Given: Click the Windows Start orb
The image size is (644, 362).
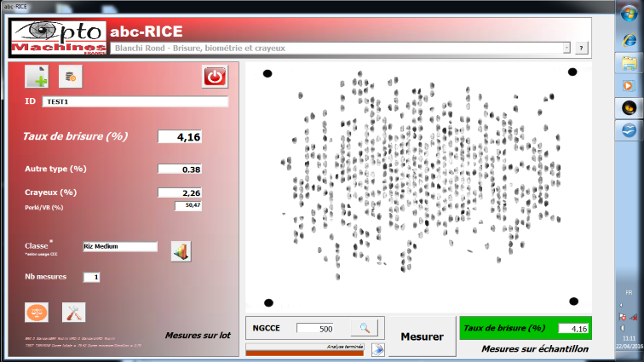Looking at the screenshot, I should pyautogui.click(x=629, y=14).
